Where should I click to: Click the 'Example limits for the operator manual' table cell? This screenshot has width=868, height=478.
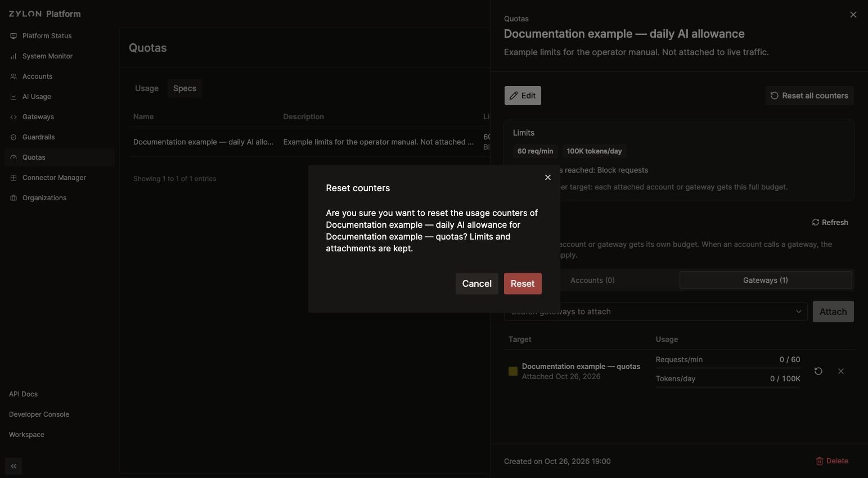click(x=378, y=142)
